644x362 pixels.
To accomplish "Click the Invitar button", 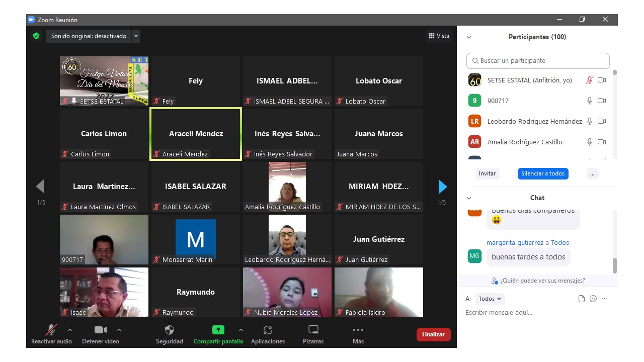I will [x=487, y=173].
